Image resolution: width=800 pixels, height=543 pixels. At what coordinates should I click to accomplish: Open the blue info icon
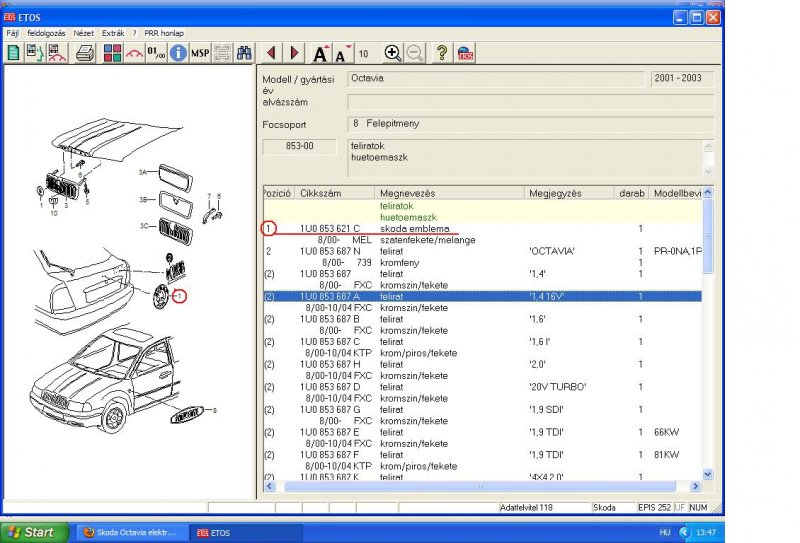178,53
